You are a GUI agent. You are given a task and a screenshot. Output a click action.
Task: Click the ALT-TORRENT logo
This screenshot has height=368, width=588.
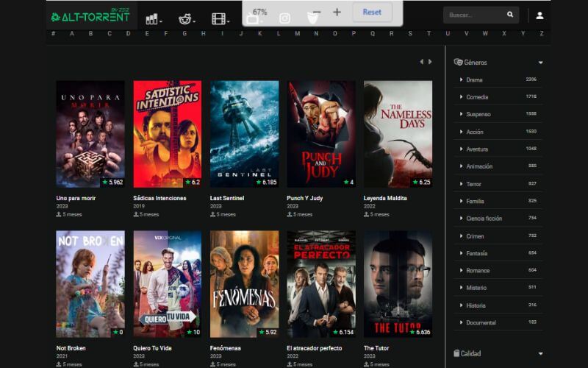[x=90, y=16]
